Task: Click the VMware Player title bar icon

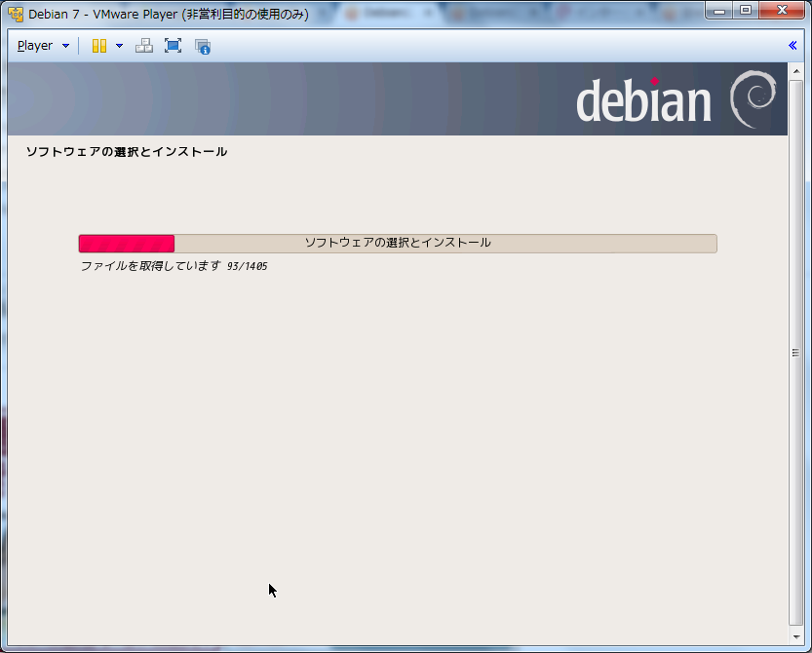Action: (16, 15)
